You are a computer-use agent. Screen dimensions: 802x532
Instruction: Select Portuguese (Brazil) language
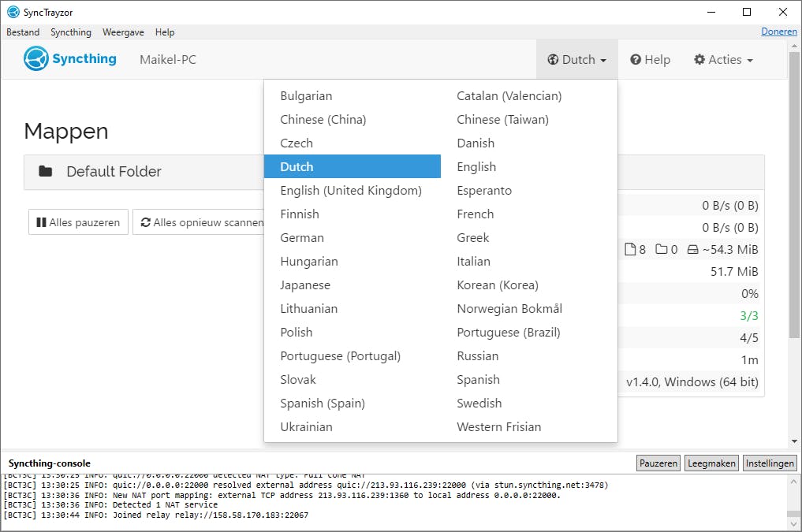click(x=529, y=332)
